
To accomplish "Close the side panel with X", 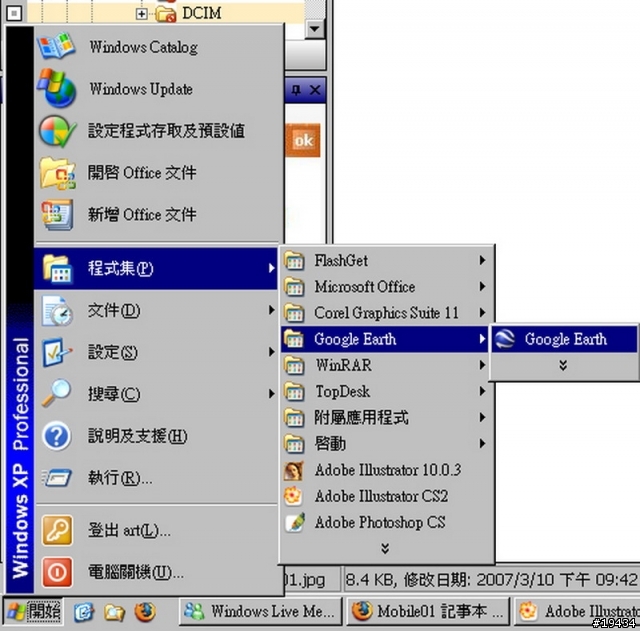I will (x=315, y=90).
